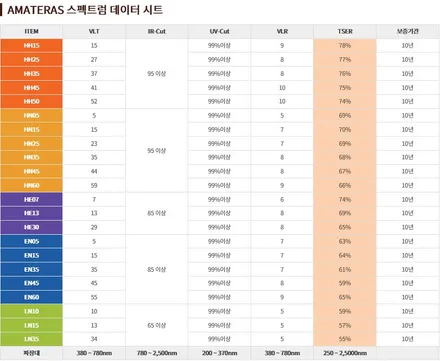This screenshot has height=361, width=440.
Task: Click the LN35 item cell
Action: (31, 339)
